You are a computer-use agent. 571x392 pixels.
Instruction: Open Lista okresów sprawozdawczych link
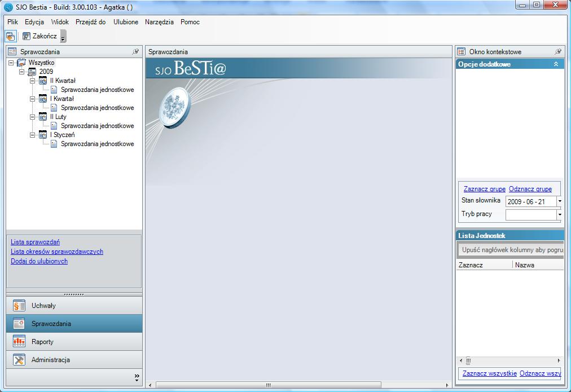pyautogui.click(x=57, y=252)
